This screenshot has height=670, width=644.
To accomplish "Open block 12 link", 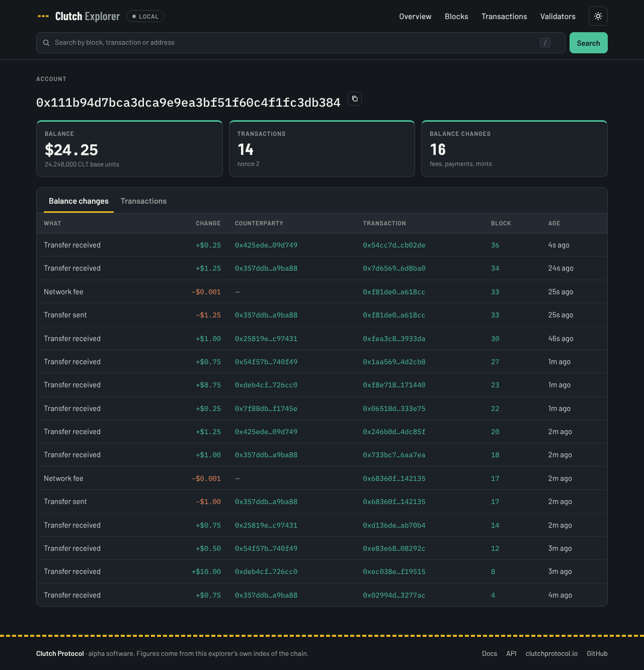I will click(x=495, y=548).
